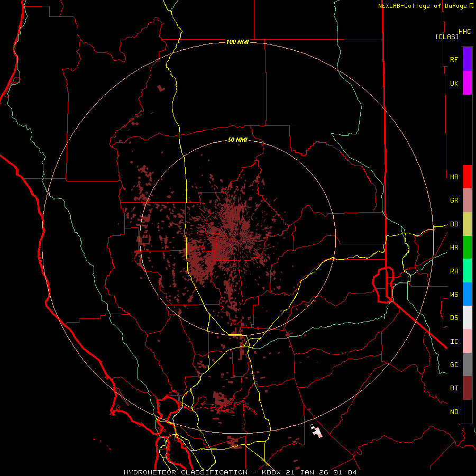This screenshot has width=476, height=476.
Task: Click the GR legend label
Action: [454, 200]
